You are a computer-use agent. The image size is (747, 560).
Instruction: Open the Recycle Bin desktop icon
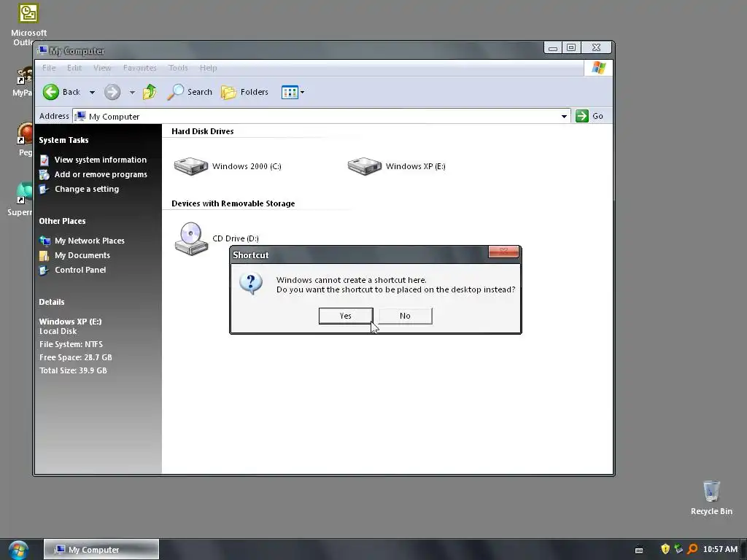711,497
